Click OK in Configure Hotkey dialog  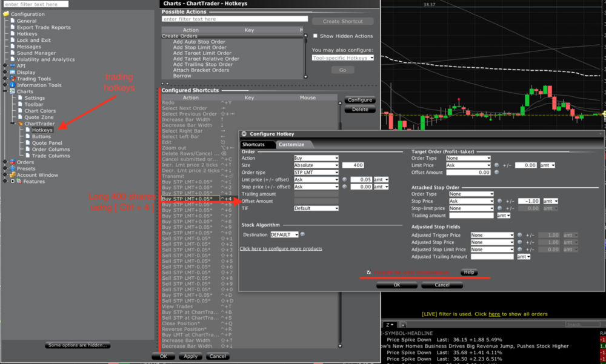(397, 285)
